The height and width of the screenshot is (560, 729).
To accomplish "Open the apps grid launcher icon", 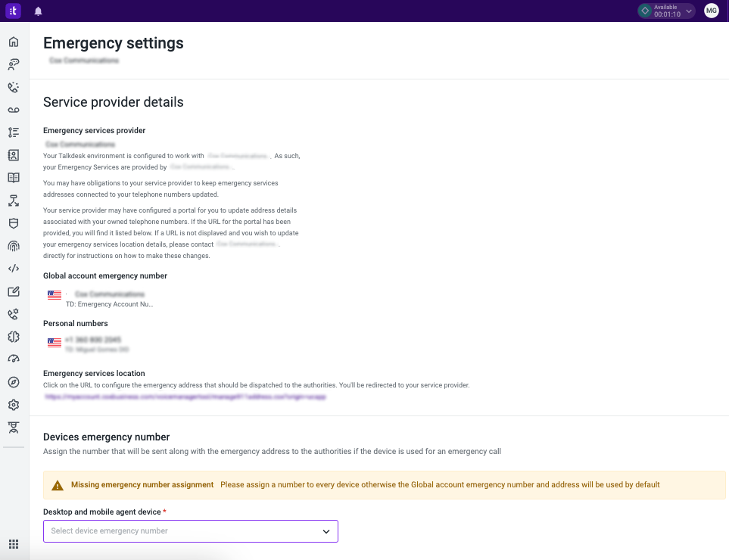I will (14, 544).
